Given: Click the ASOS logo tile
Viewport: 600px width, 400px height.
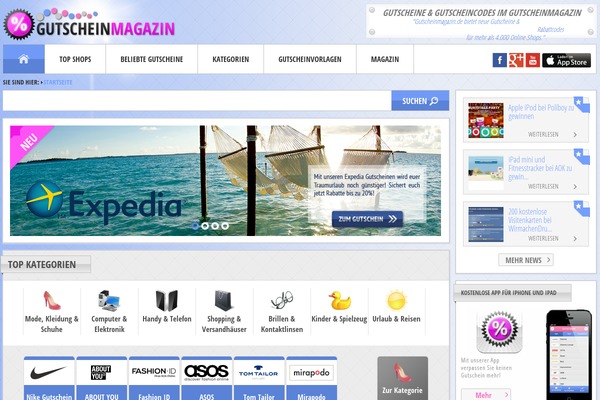Looking at the screenshot, I should pos(207,372).
